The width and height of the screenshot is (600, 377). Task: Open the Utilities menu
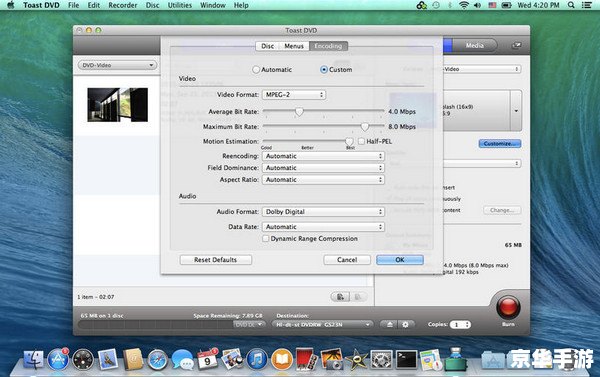click(179, 5)
